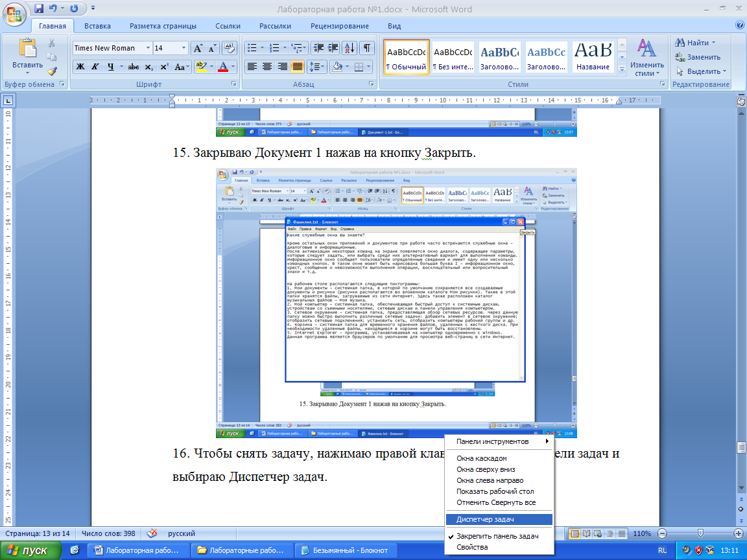The height and width of the screenshot is (560, 747).
Task: Open font size 14 dropdown
Action: pyautogui.click(x=184, y=48)
